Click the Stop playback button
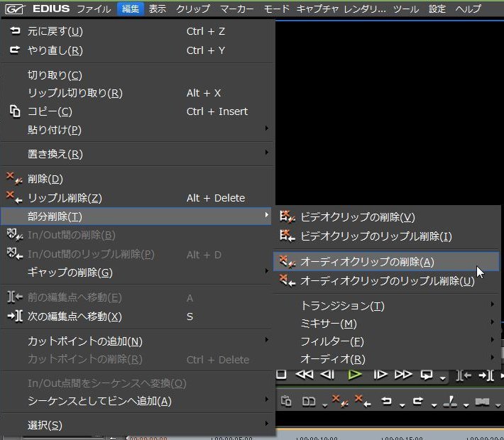504x440 pixels. (x=281, y=375)
